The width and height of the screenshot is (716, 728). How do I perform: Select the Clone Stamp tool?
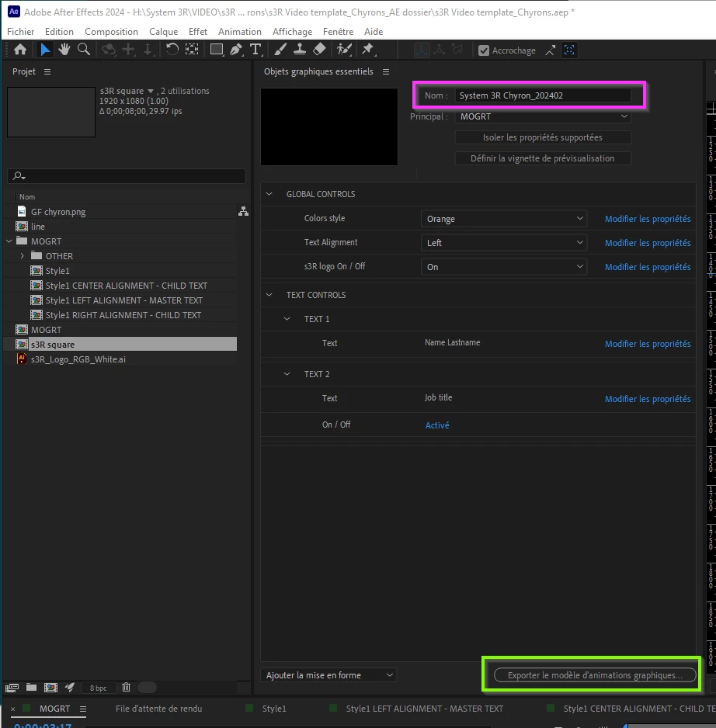tap(300, 50)
